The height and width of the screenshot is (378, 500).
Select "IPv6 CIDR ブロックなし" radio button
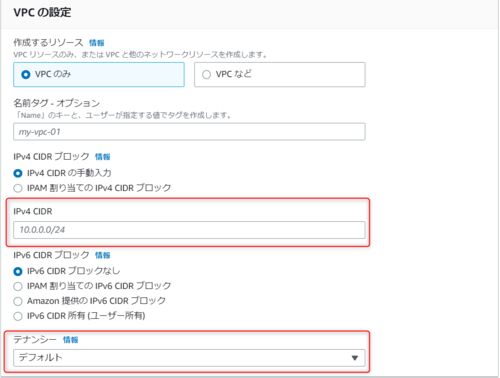(18, 271)
